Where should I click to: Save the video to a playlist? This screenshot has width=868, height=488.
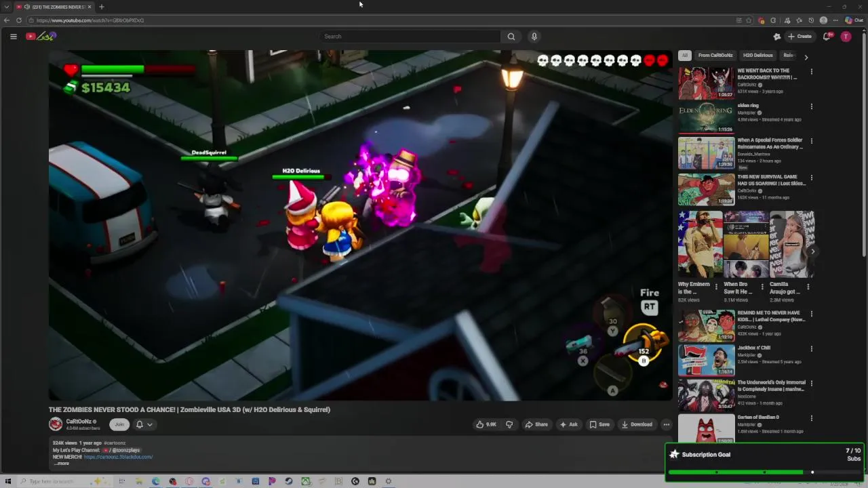[599, 424]
